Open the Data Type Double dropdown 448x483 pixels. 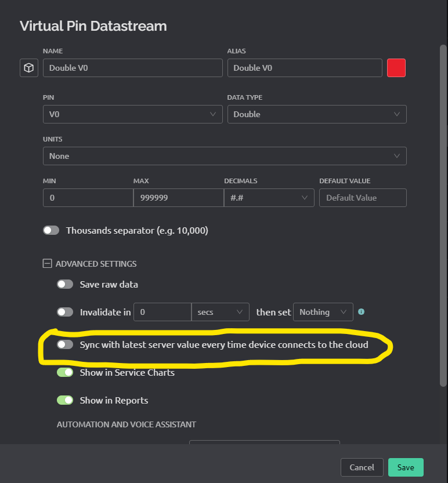pos(317,114)
